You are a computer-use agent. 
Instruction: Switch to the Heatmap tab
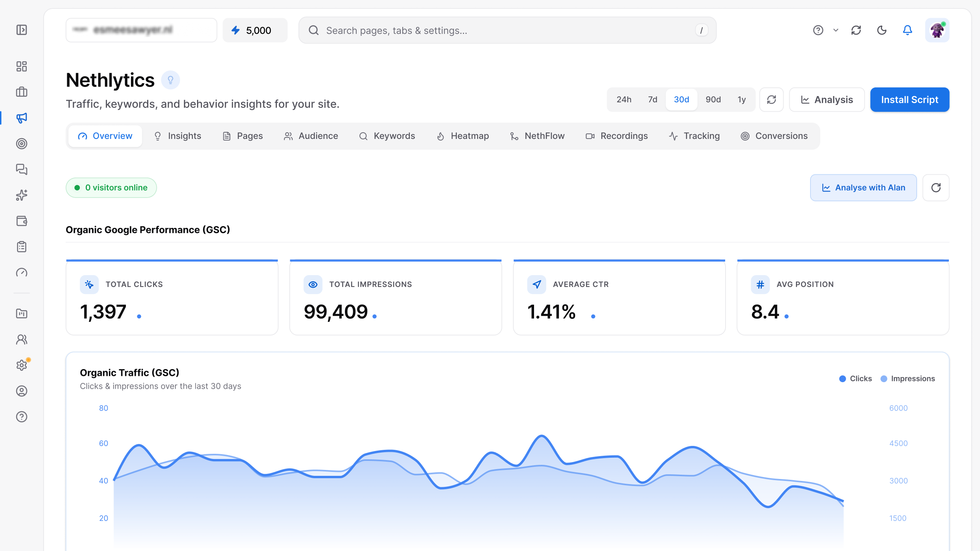tap(463, 136)
